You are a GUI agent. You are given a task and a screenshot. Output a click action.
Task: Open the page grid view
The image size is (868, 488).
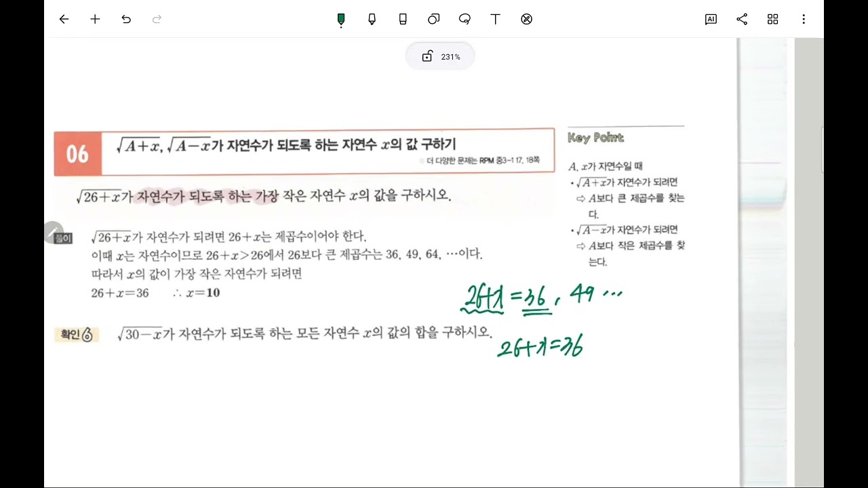point(772,19)
